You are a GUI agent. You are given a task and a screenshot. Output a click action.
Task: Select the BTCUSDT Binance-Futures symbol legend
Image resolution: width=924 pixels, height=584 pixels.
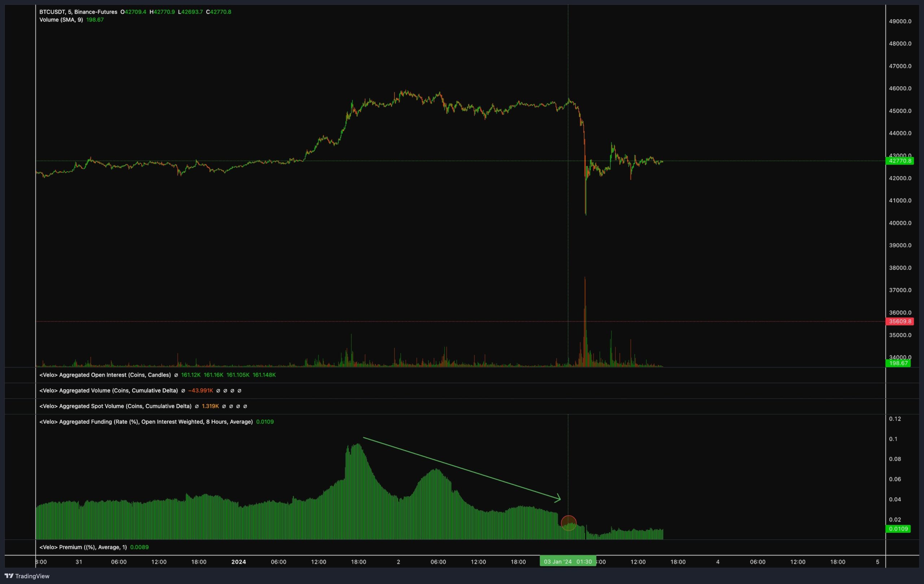(x=78, y=12)
